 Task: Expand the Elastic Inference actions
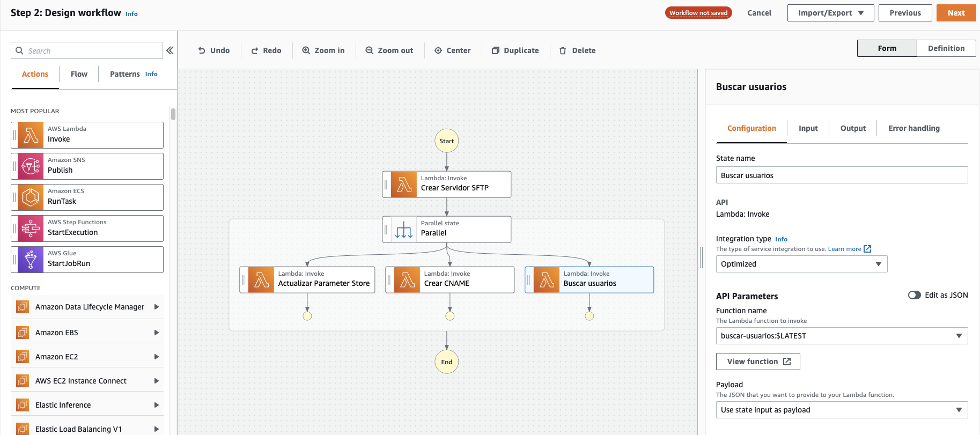tap(157, 405)
